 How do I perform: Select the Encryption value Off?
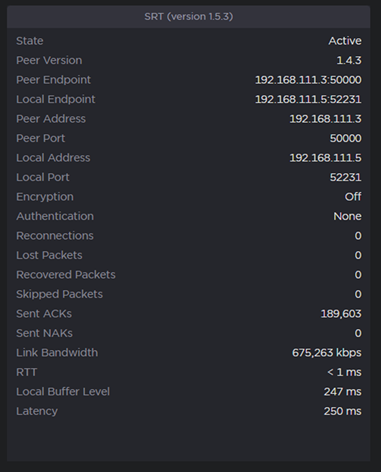pos(353,197)
